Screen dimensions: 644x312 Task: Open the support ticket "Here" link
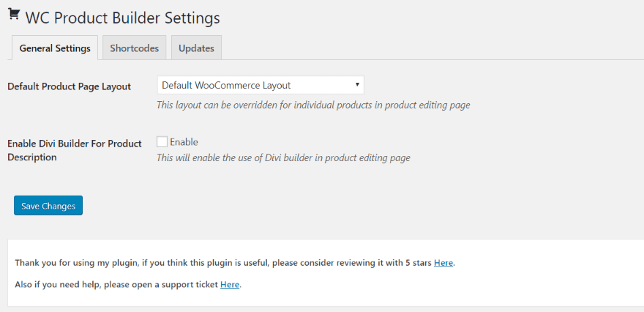coord(230,284)
